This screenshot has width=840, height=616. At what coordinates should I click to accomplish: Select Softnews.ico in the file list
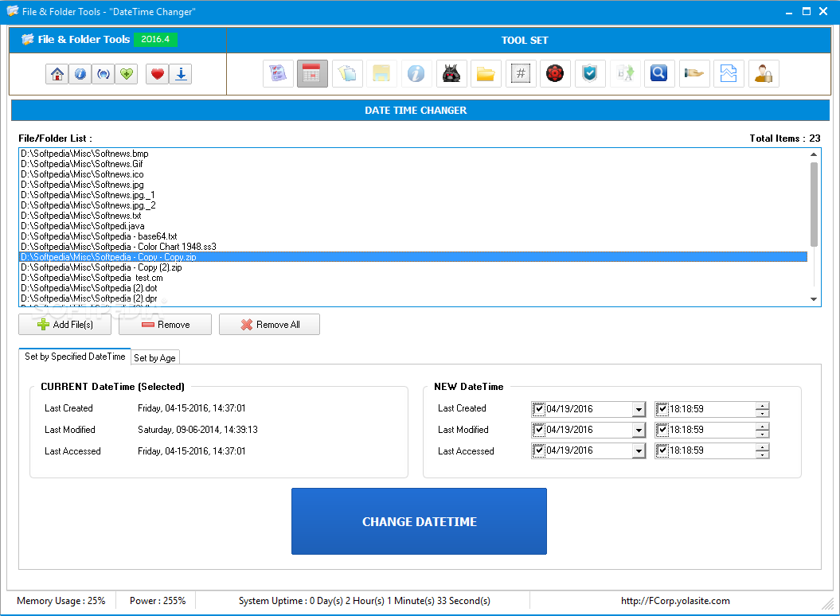[413, 174]
